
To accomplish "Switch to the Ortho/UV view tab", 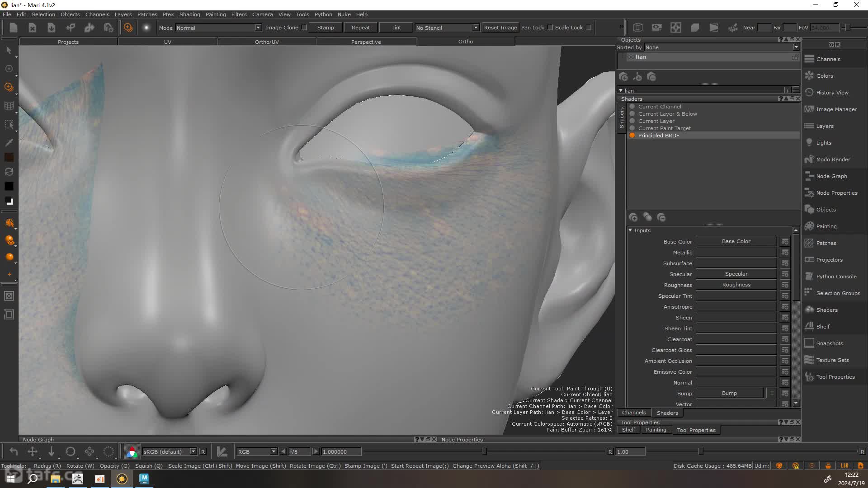I will coord(267,42).
